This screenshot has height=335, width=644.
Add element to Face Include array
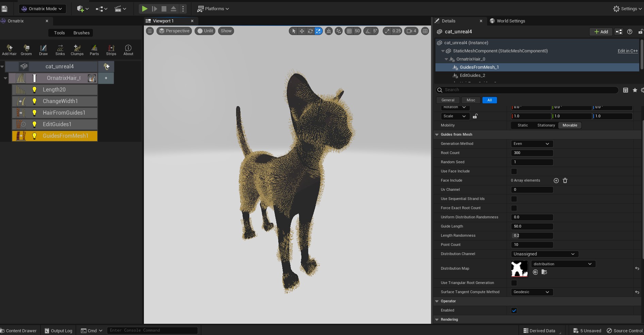pyautogui.click(x=556, y=181)
